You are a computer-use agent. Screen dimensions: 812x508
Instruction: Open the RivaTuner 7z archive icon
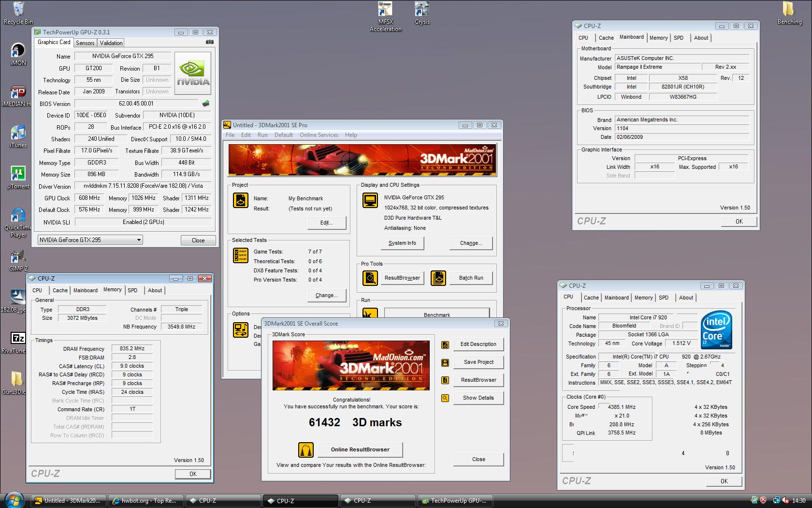point(17,343)
